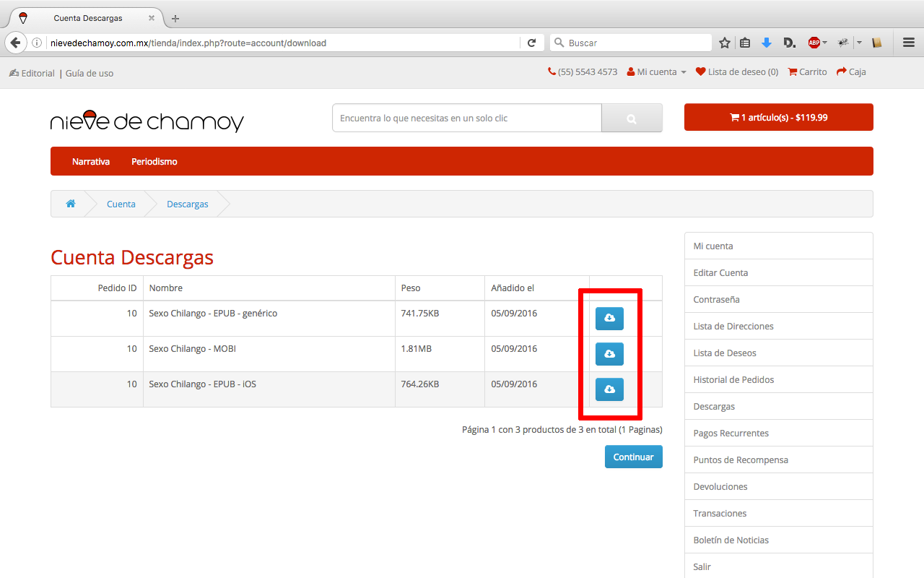Bookmark this page with star icon
Screen dimensions: 924x578
click(725, 43)
